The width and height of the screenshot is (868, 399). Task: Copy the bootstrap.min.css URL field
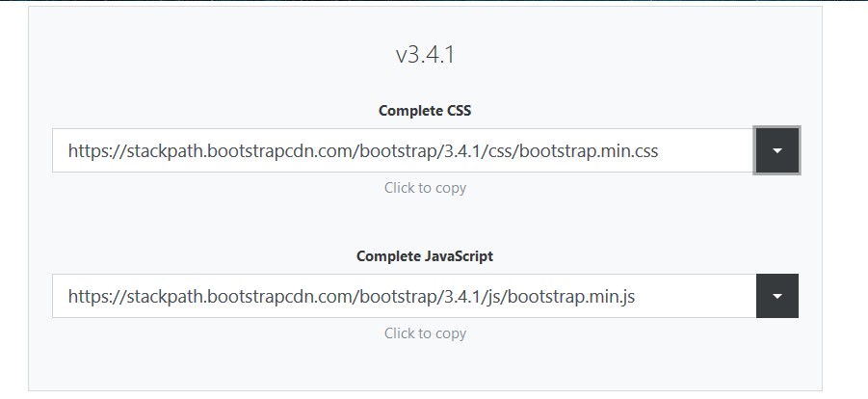[403, 150]
